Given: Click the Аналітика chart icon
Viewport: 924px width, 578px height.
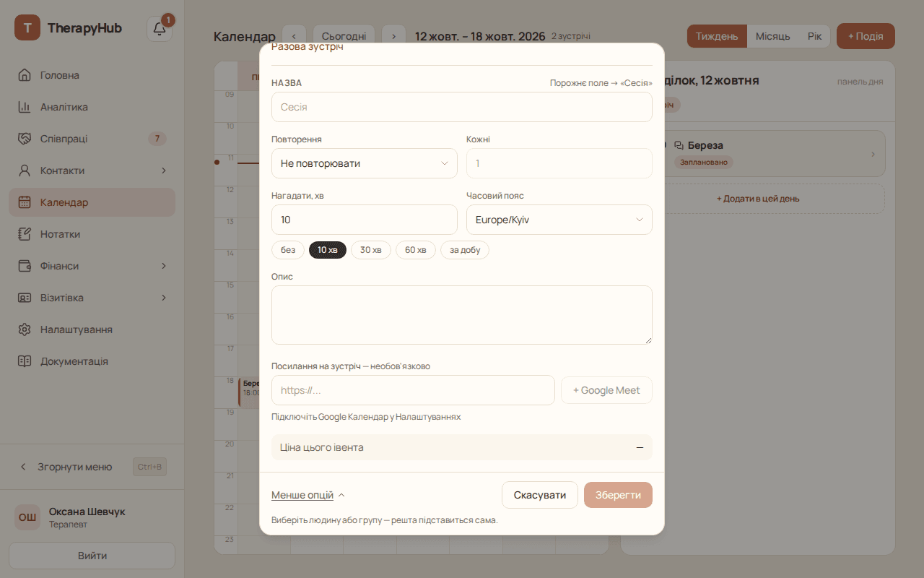Looking at the screenshot, I should pos(25,107).
